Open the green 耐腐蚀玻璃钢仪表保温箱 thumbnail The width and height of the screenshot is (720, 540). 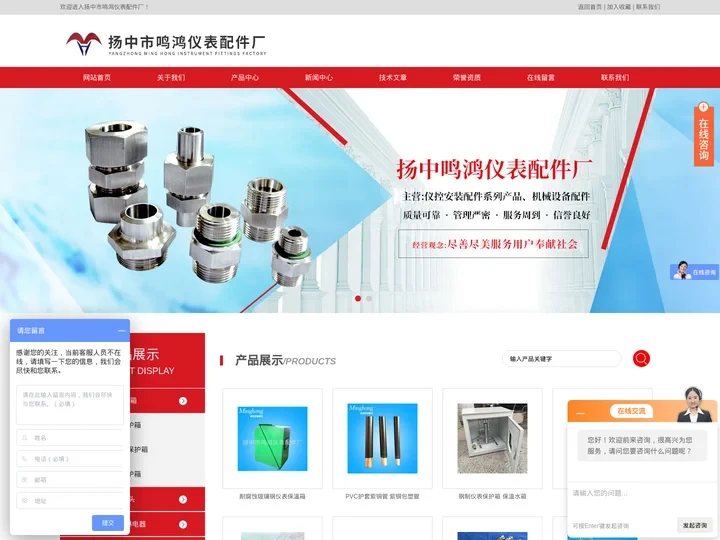point(272,439)
